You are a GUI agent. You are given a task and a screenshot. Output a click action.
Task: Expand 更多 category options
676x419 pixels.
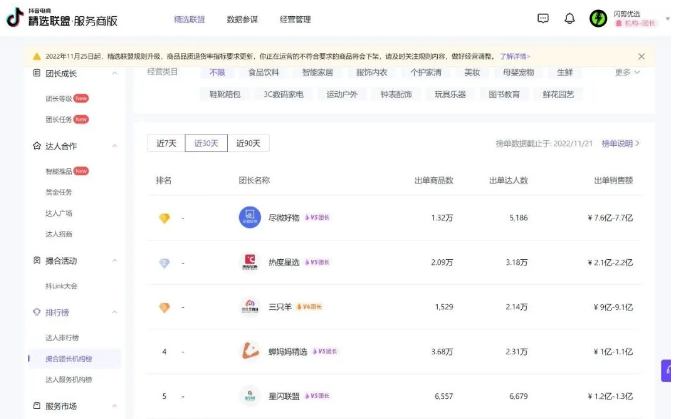pos(627,72)
